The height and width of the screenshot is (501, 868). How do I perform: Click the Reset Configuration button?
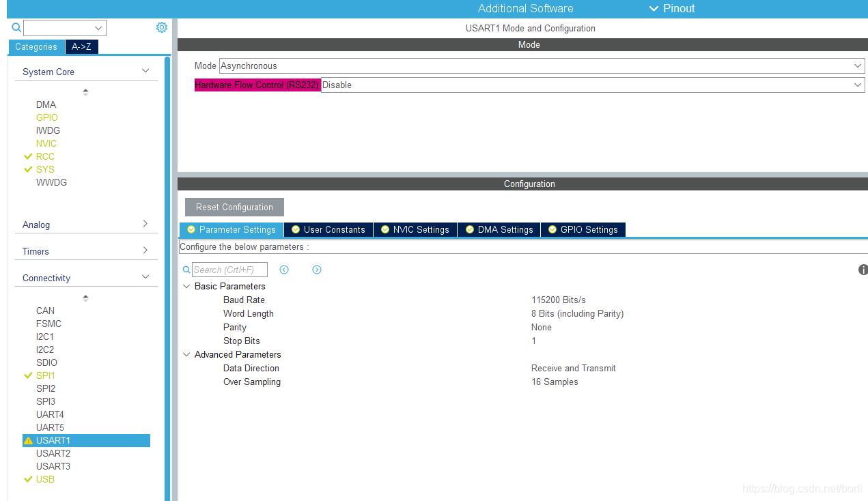tap(234, 207)
